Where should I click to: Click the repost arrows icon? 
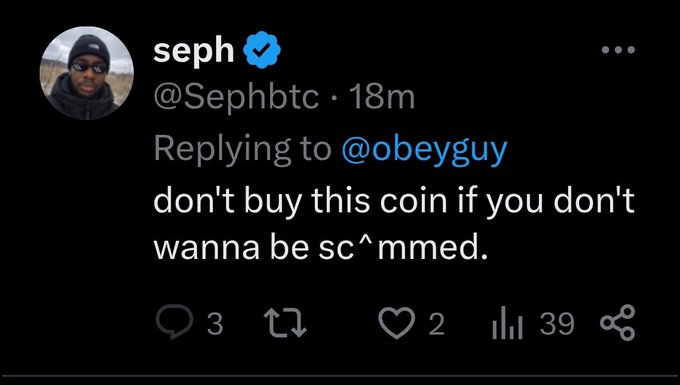click(285, 323)
